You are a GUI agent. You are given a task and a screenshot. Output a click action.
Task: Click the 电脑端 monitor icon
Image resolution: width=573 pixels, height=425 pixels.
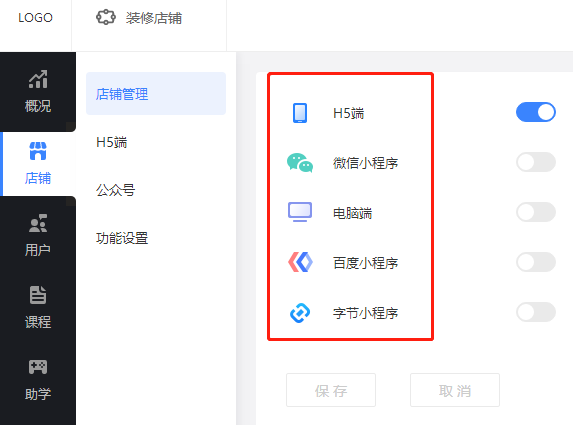click(300, 212)
